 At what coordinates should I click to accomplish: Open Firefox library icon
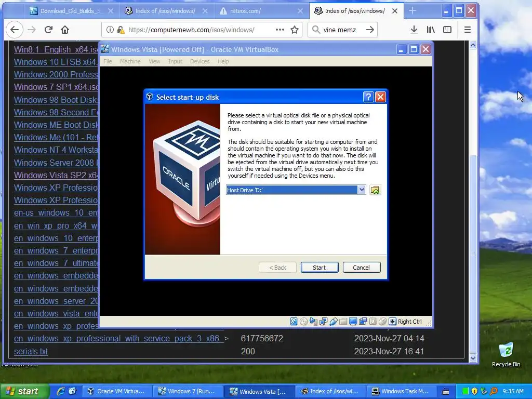point(431,30)
